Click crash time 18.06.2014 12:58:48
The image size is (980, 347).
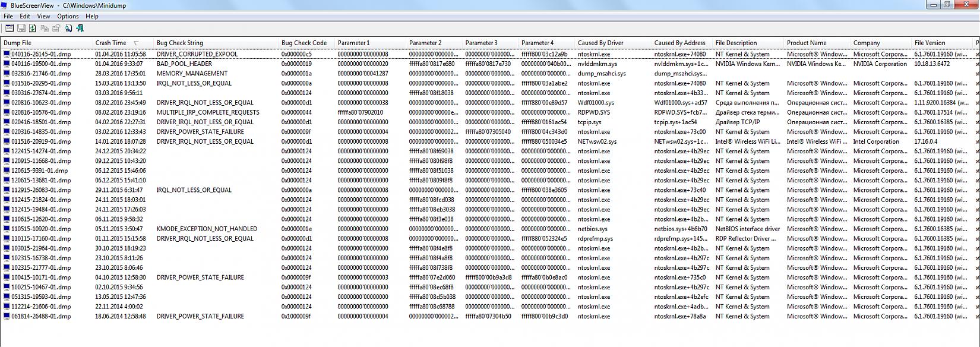pyautogui.click(x=121, y=316)
